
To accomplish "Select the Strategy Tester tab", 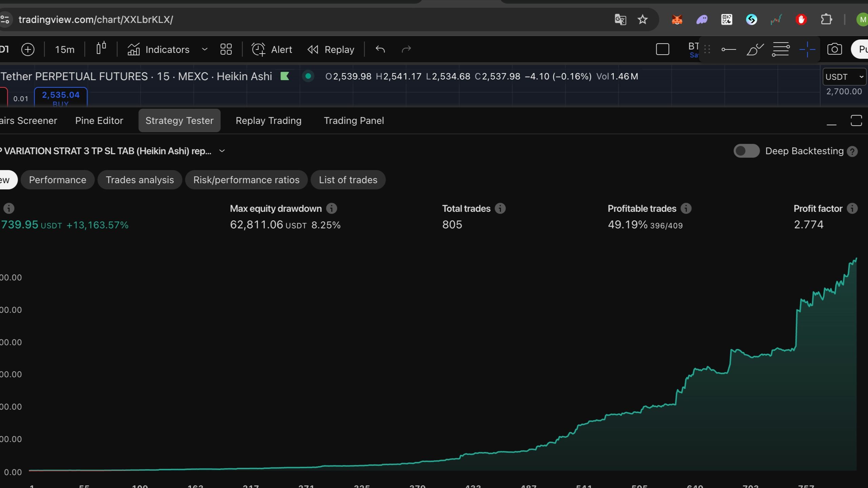I will coord(179,121).
